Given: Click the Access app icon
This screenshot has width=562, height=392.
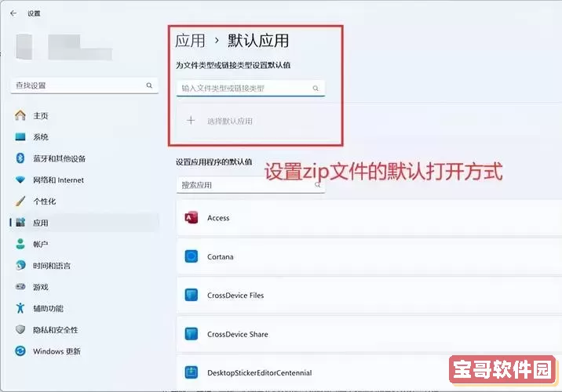Looking at the screenshot, I should pyautogui.click(x=191, y=217).
